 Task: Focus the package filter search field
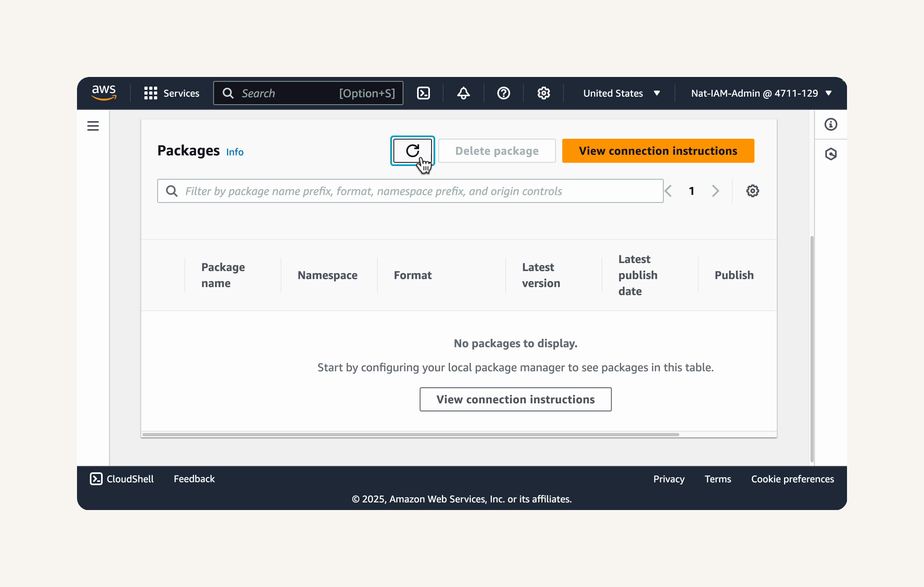pos(410,191)
